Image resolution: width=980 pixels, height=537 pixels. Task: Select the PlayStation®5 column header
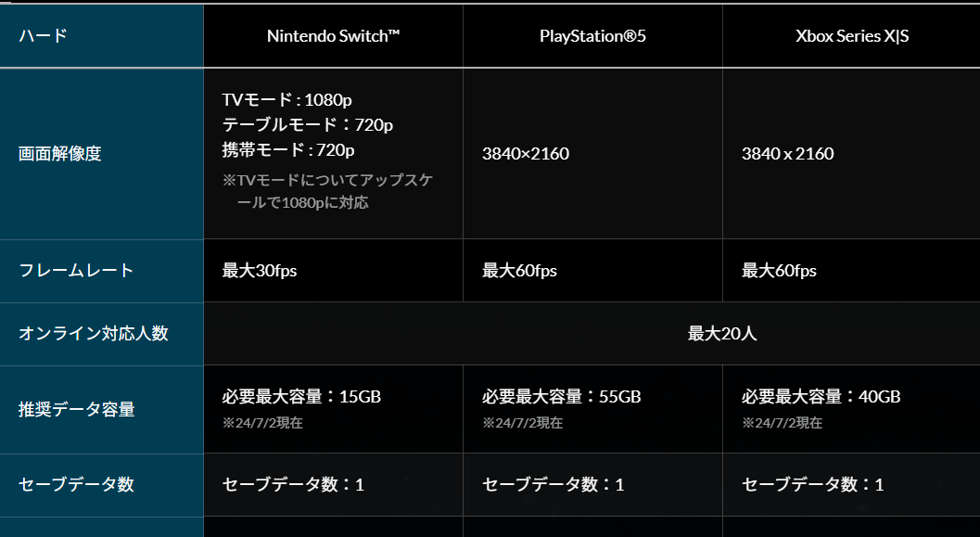click(x=592, y=36)
